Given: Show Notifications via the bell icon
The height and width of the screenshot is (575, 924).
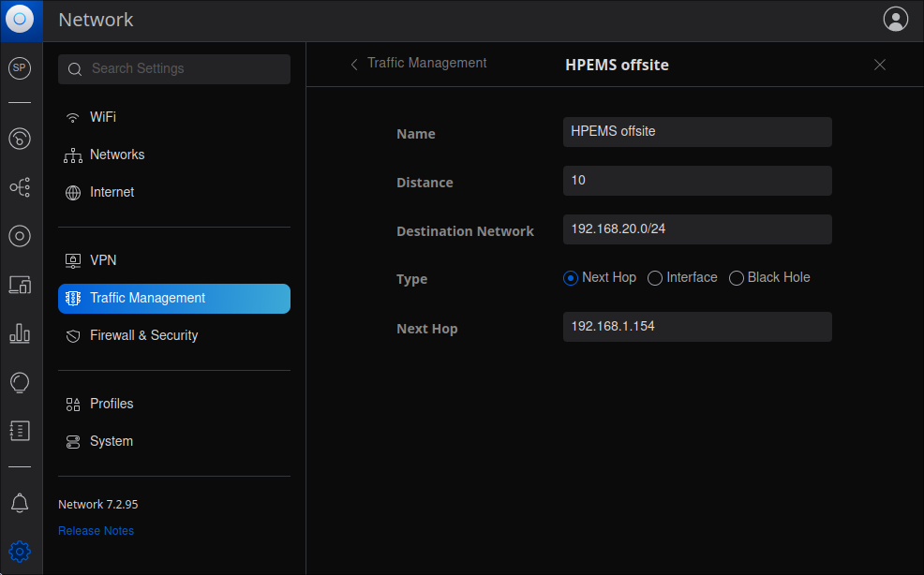Looking at the screenshot, I should pyautogui.click(x=20, y=503).
